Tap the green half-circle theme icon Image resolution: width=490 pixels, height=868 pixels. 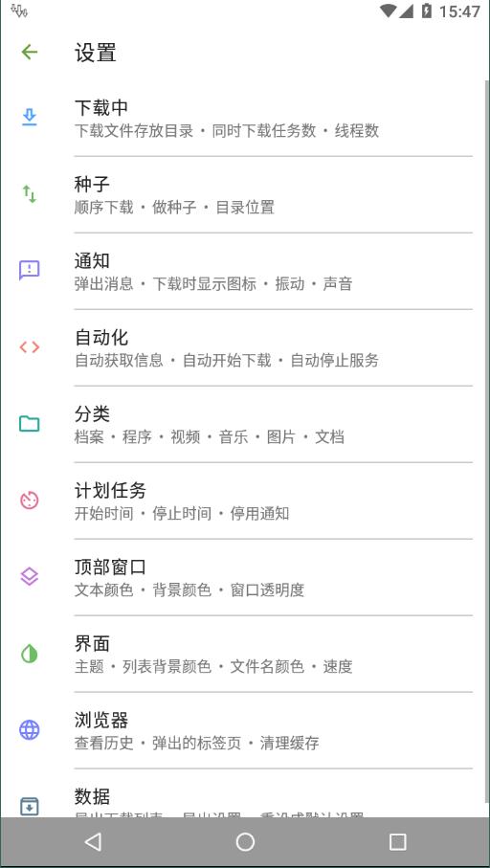tap(30, 654)
